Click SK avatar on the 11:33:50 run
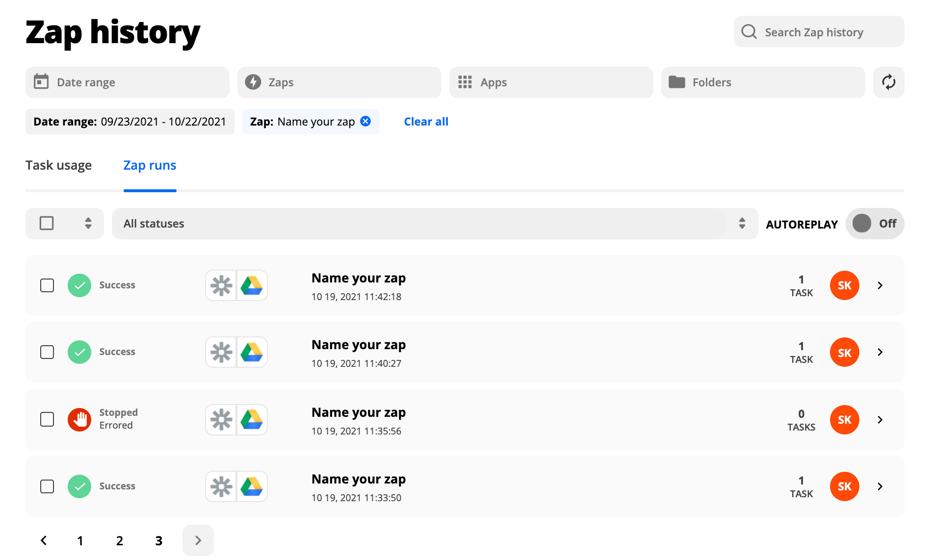The width and height of the screenshot is (932, 560). coord(845,486)
